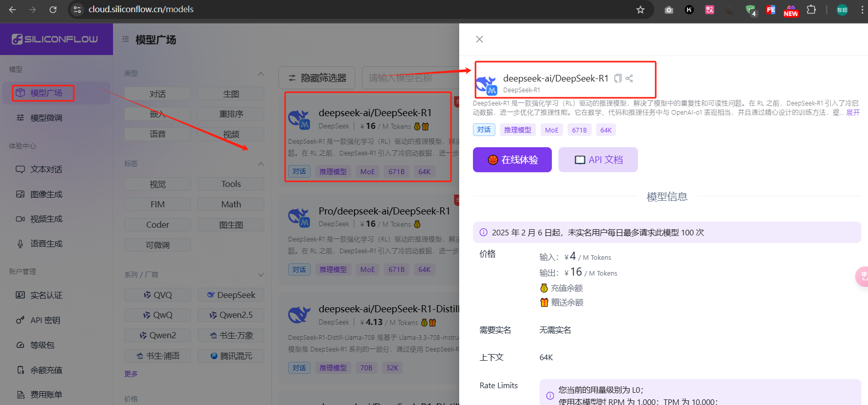The width and height of the screenshot is (868, 405).
Task: Toggle the Tools tag filter
Action: (231, 184)
